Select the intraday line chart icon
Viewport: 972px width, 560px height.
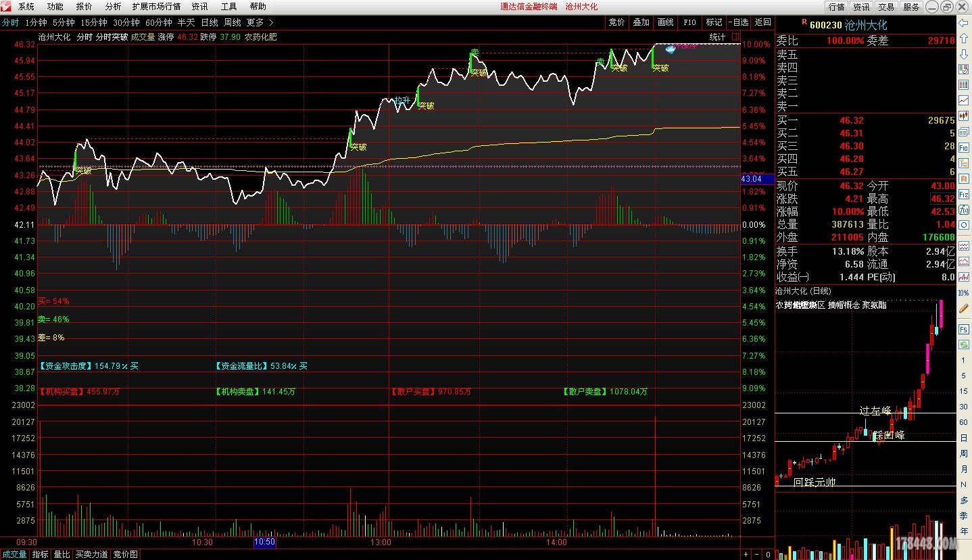(x=963, y=99)
